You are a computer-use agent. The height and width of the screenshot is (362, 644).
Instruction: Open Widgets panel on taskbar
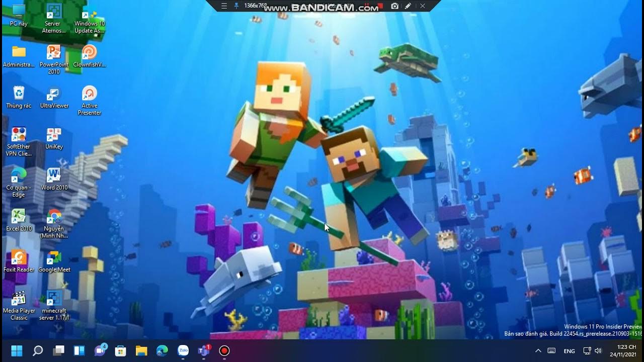(79, 350)
